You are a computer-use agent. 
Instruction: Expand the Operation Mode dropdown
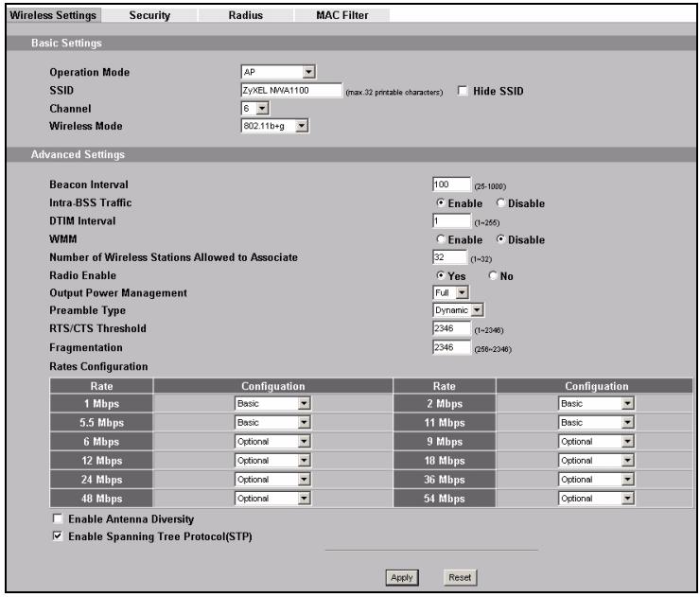point(278,72)
